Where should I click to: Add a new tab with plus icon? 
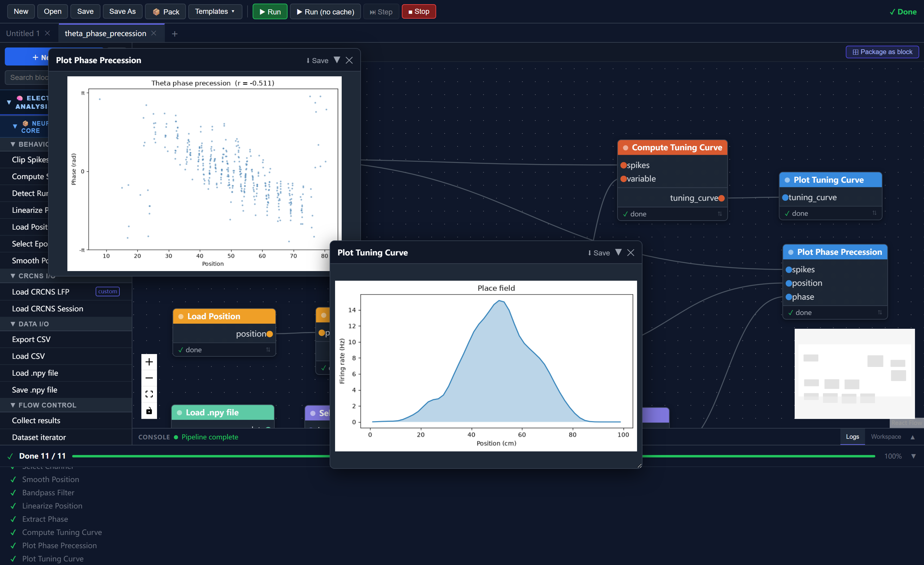pos(174,34)
